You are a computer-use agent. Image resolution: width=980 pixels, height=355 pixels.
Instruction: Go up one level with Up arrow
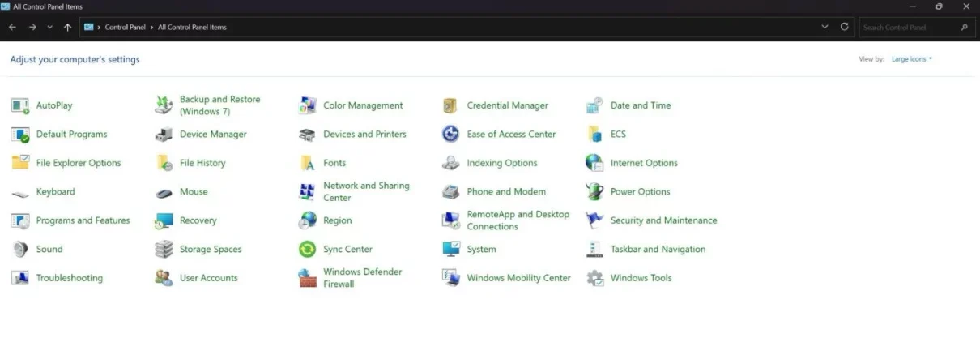click(x=67, y=27)
